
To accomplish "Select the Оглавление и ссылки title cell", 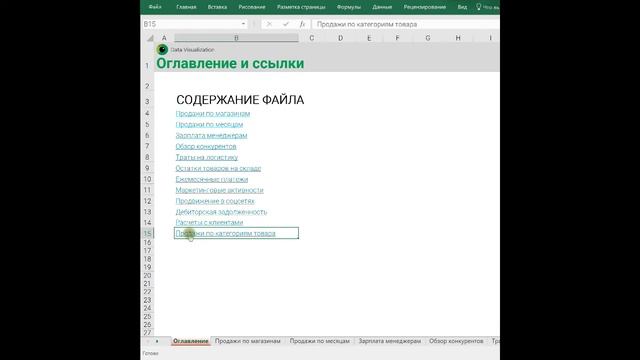I will (x=230, y=64).
